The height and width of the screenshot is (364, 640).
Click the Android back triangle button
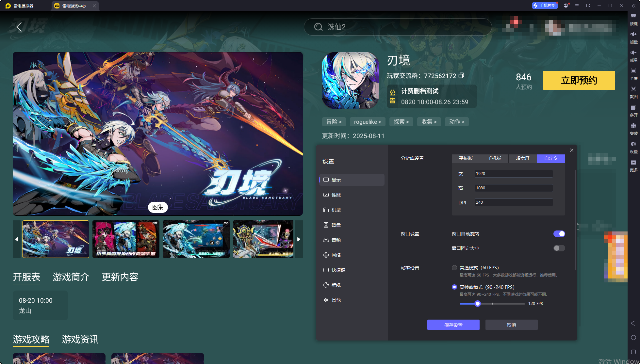click(633, 323)
